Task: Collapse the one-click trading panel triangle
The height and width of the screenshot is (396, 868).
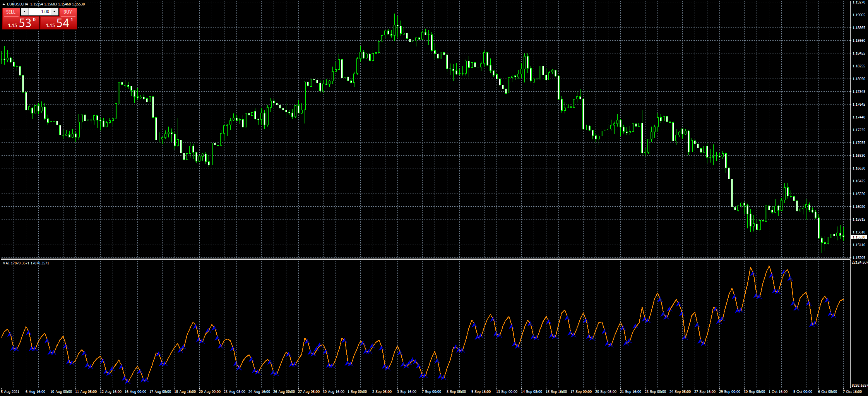Action: tap(3, 4)
